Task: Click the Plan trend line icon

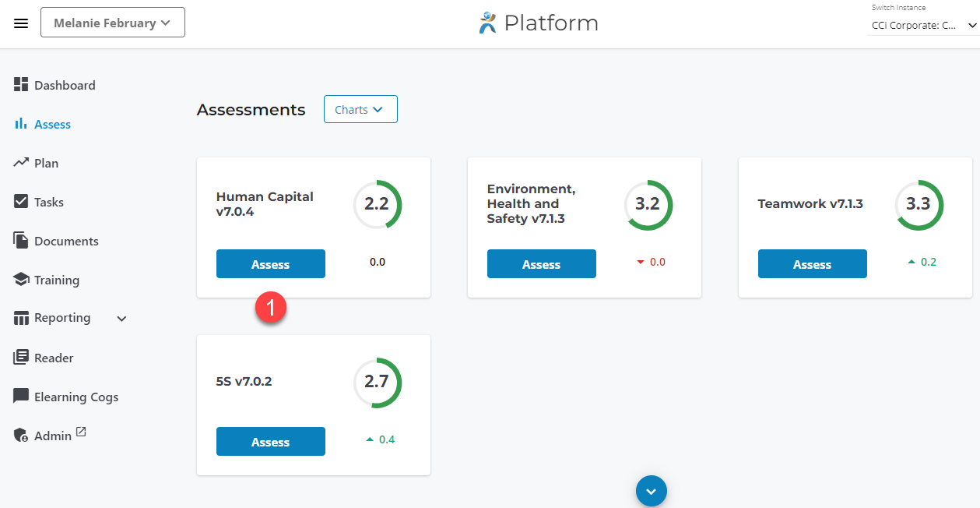Action: 21,162
